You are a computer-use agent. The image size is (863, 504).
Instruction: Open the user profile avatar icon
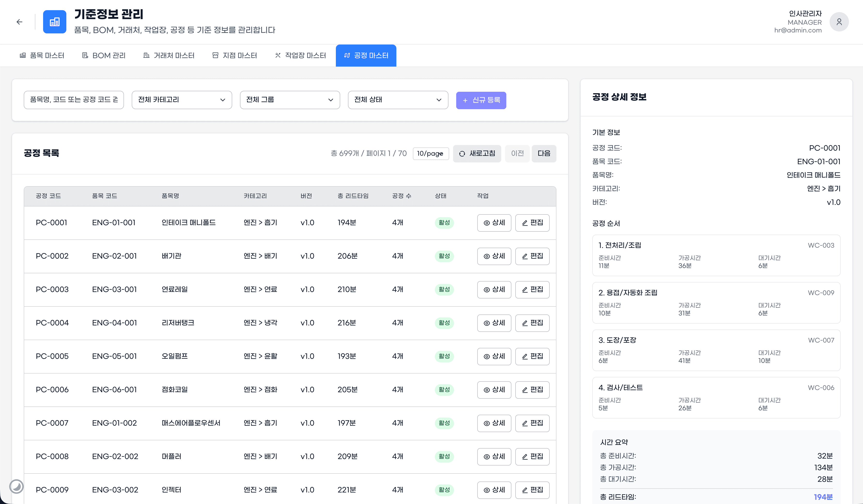(x=839, y=22)
